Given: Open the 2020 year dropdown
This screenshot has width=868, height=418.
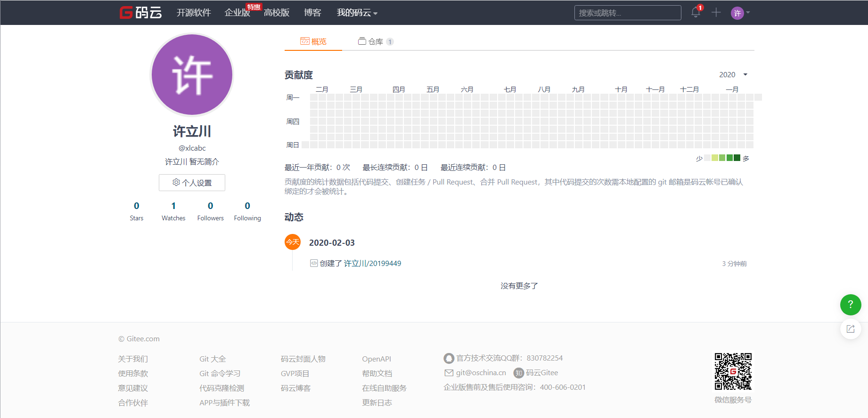Looking at the screenshot, I should point(733,74).
